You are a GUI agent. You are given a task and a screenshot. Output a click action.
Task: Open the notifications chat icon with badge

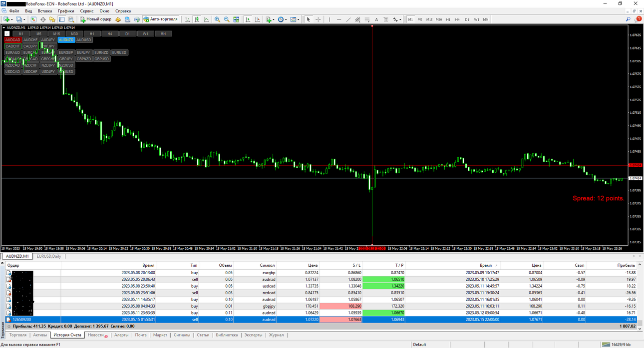639,19
